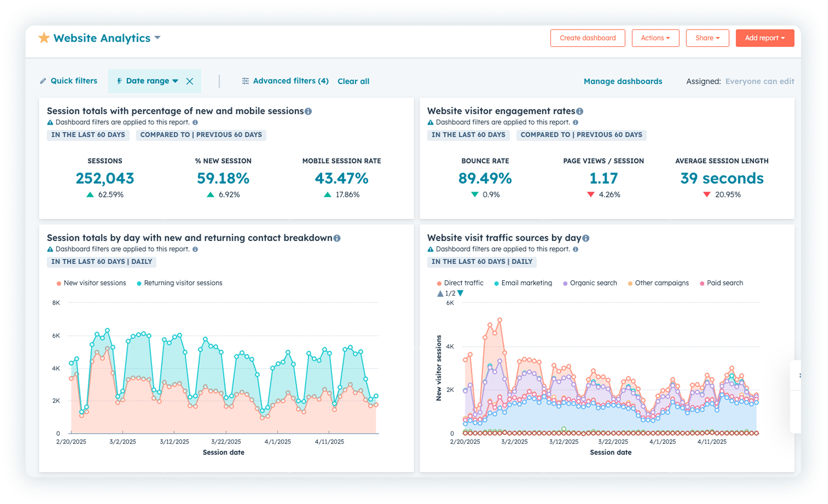Click the up arrow beside 62.59%
The width and height of the screenshot is (828, 504).
click(x=90, y=195)
